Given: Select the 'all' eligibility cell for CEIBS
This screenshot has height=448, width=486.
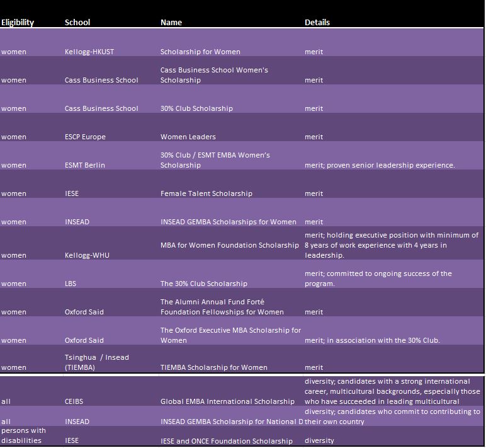Looking at the screenshot, I should click(6, 401).
